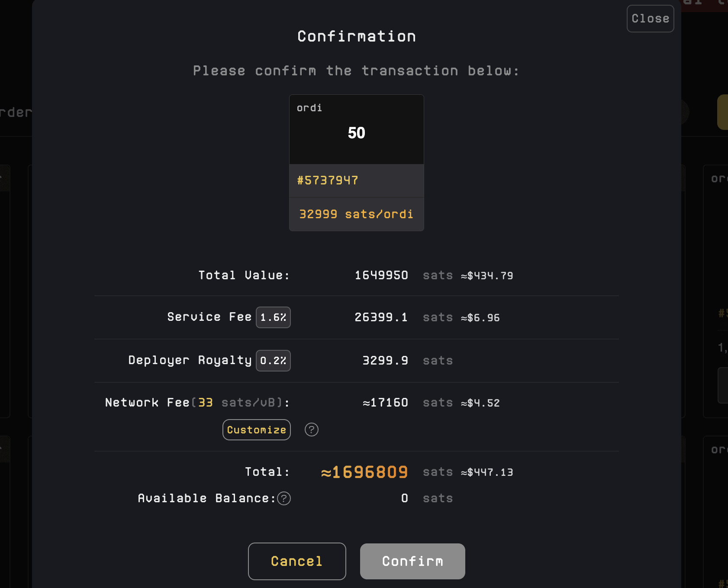
Task: Click the total USD estimate ≈$447.13
Action: coord(487,472)
